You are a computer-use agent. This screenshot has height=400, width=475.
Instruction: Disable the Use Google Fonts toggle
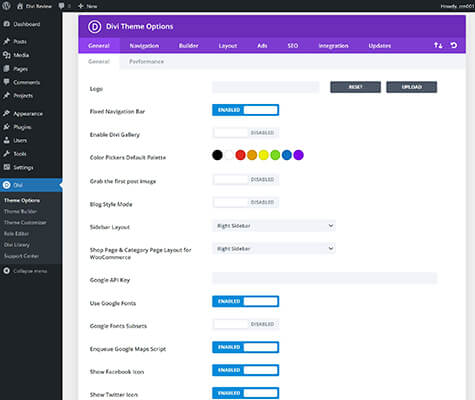245,301
